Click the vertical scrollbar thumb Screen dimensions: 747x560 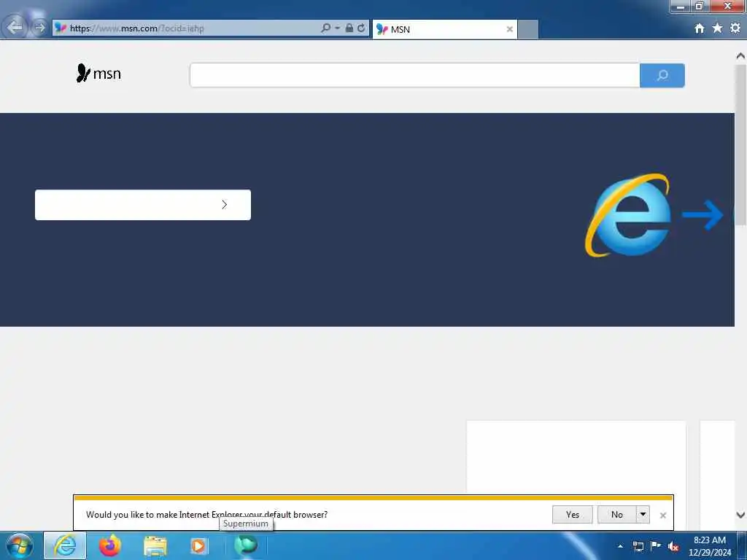(x=740, y=144)
